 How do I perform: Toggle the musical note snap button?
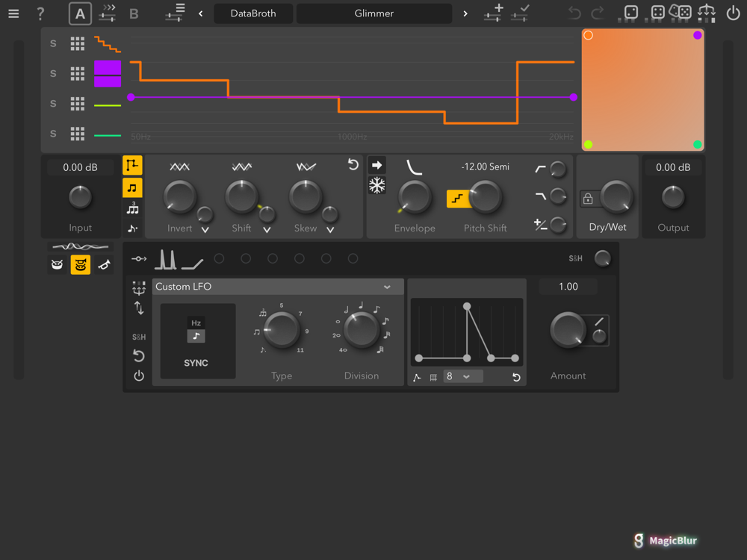tap(132, 187)
